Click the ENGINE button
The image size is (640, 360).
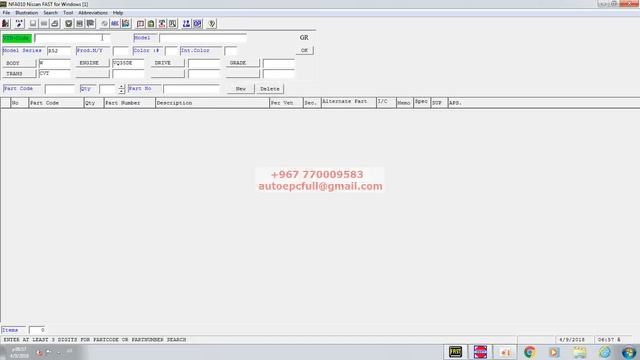[x=92, y=63]
